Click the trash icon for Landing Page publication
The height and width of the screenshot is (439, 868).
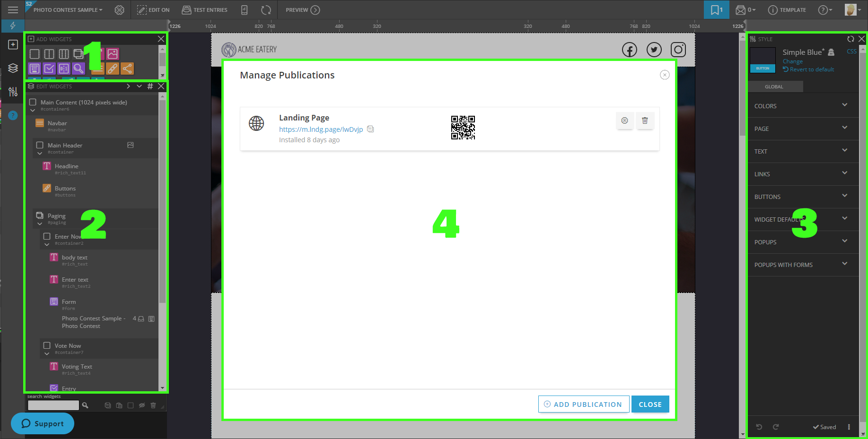[644, 121]
